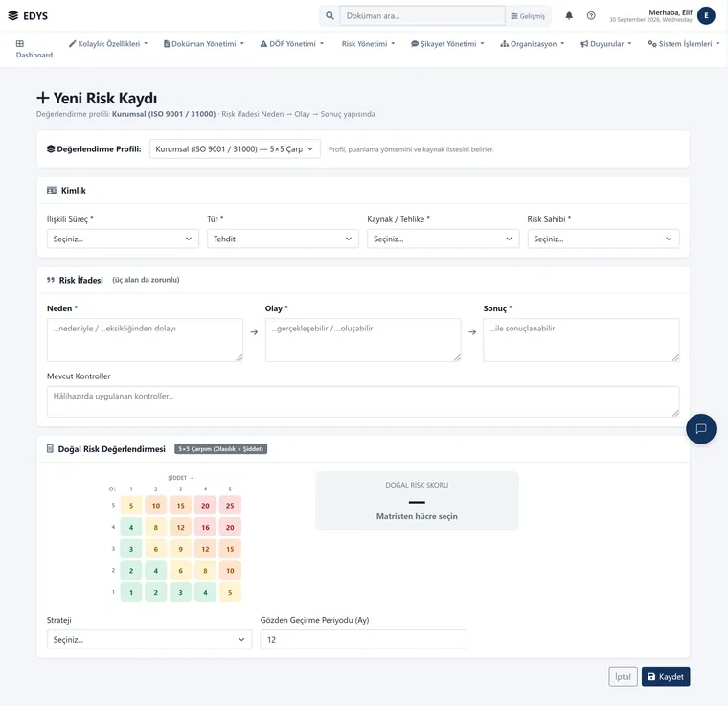Click the Kaydet save button
This screenshot has height=706, width=728.
point(666,676)
